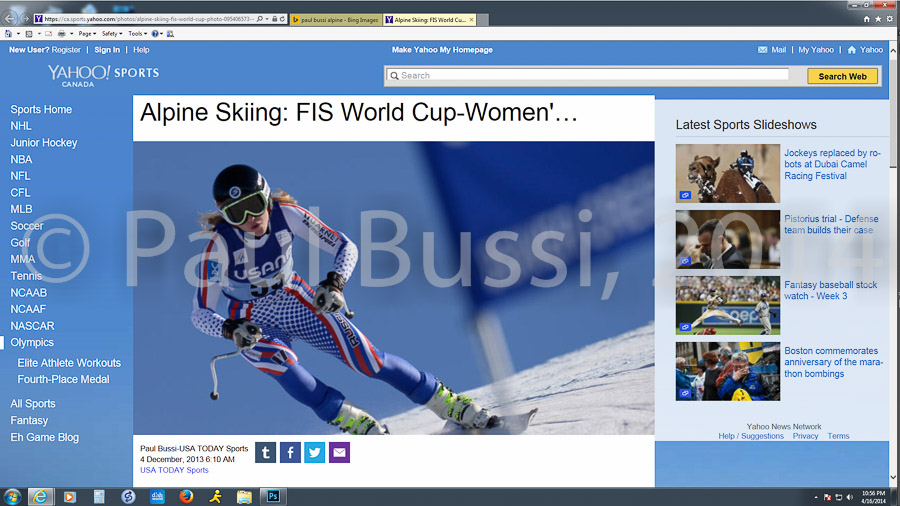This screenshot has width=900, height=506.
Task: Expand the Safety dropdown menu
Action: click(x=112, y=34)
